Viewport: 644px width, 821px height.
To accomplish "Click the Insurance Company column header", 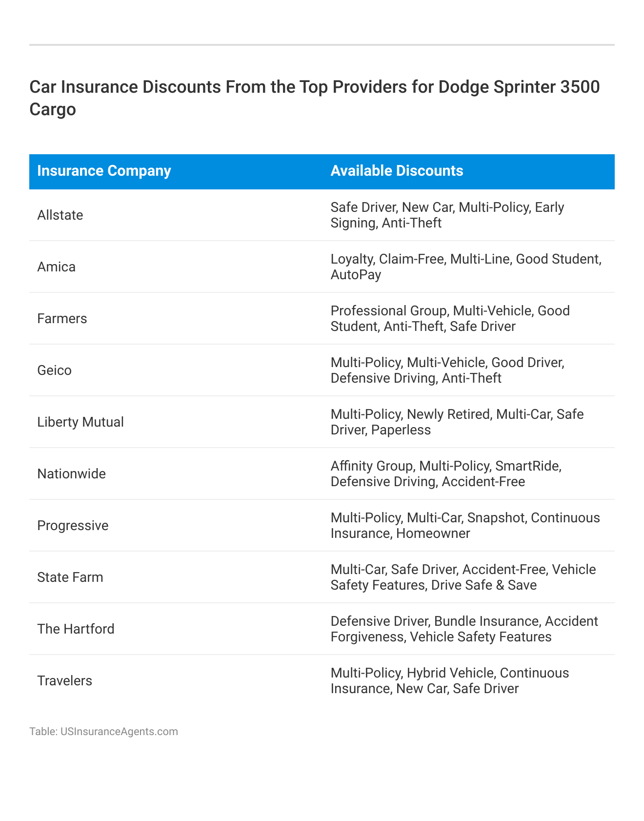I will coord(104,171).
